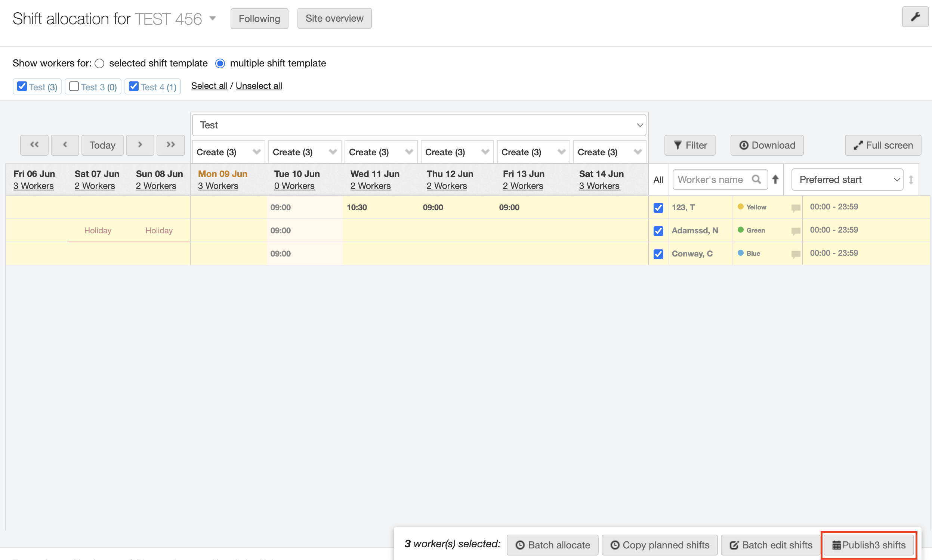Click the Unselect all link
This screenshot has width=932, height=560.
259,86
